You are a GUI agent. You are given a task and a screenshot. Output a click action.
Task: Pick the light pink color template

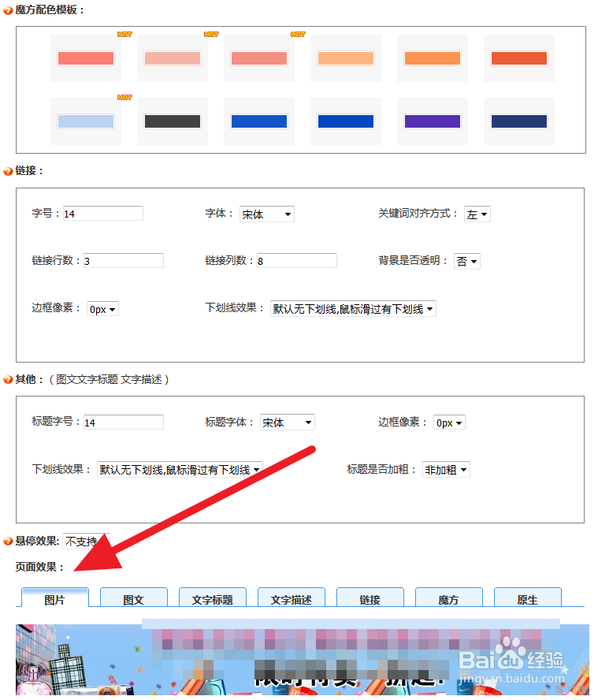173,58
